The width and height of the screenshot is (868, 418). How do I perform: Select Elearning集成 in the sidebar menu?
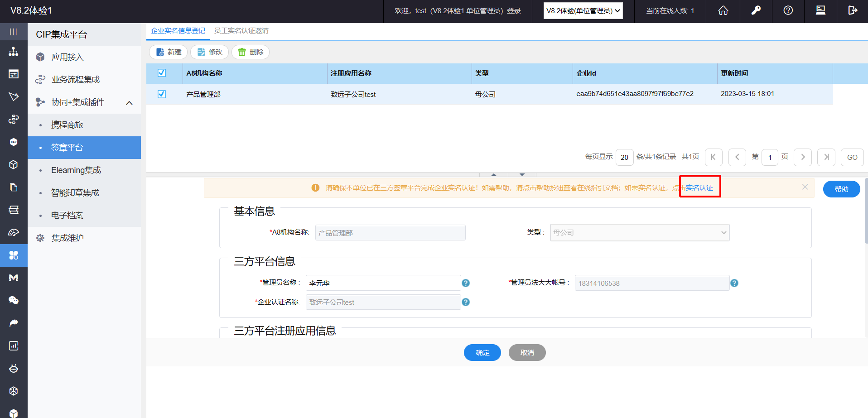click(x=76, y=170)
